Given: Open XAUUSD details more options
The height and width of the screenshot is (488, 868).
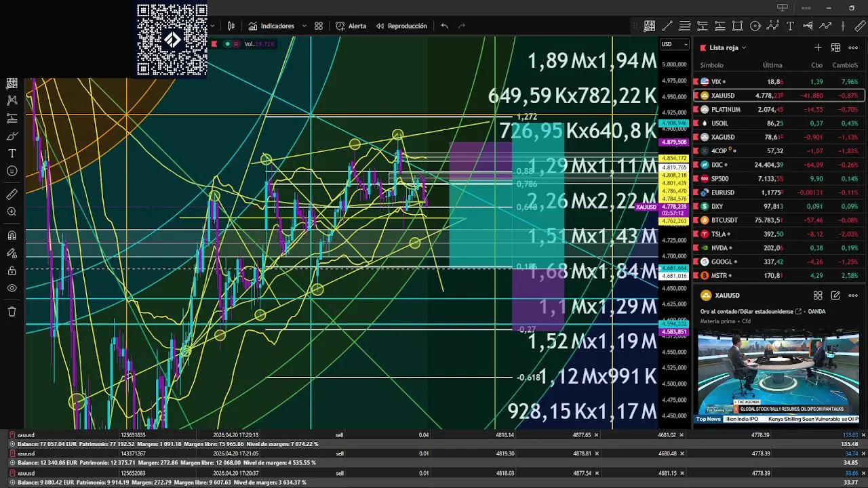Looking at the screenshot, I should (x=853, y=296).
